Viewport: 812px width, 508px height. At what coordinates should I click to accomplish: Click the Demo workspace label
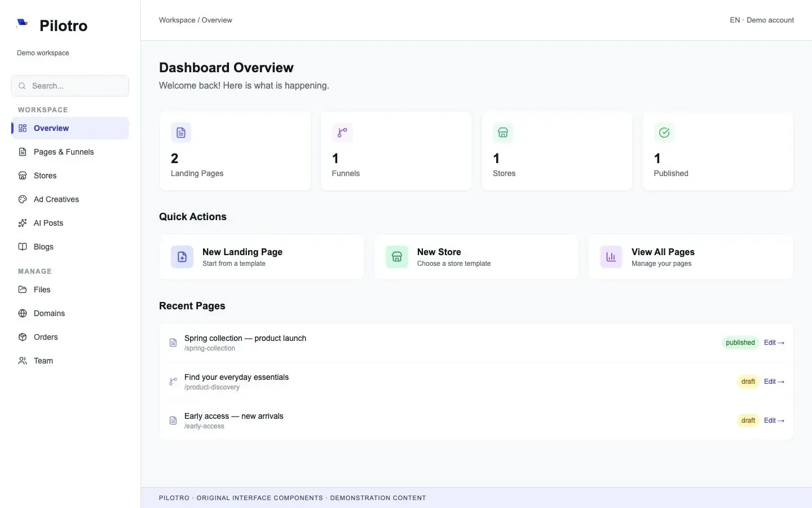point(43,53)
